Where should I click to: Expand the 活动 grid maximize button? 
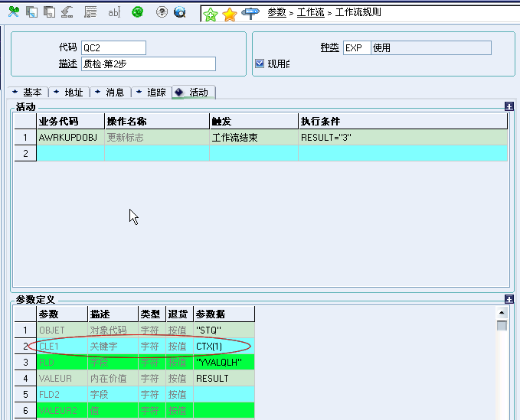[509, 106]
